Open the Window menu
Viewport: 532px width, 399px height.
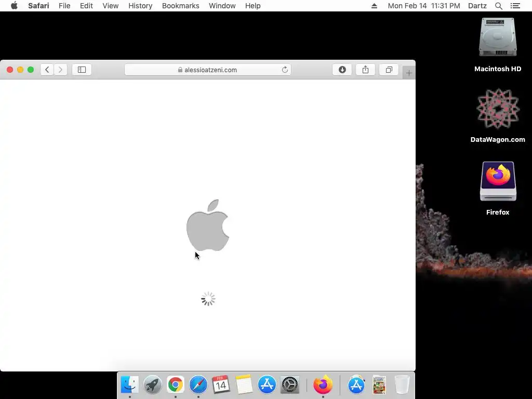[222, 6]
